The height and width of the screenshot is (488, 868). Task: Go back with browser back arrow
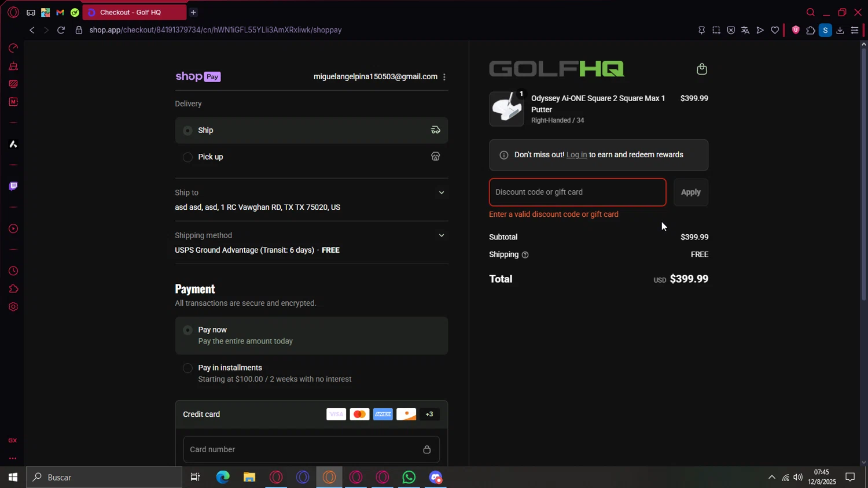tap(32, 30)
